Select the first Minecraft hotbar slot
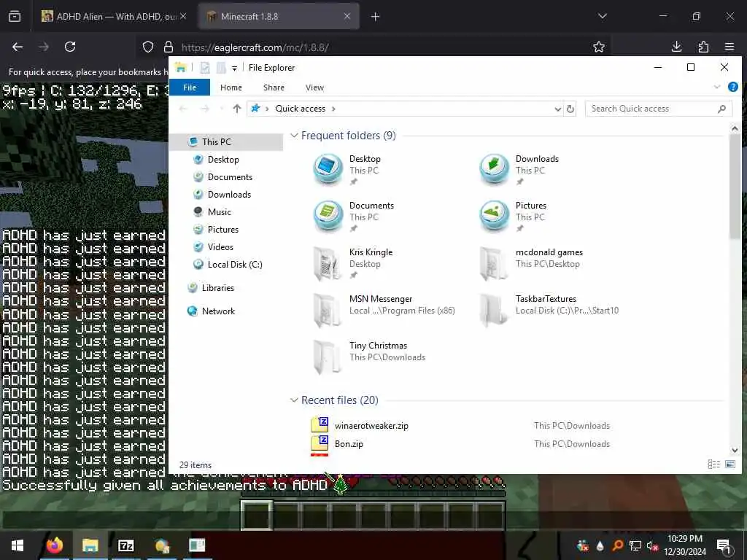Screen dimensions: 747x560 click(258, 515)
